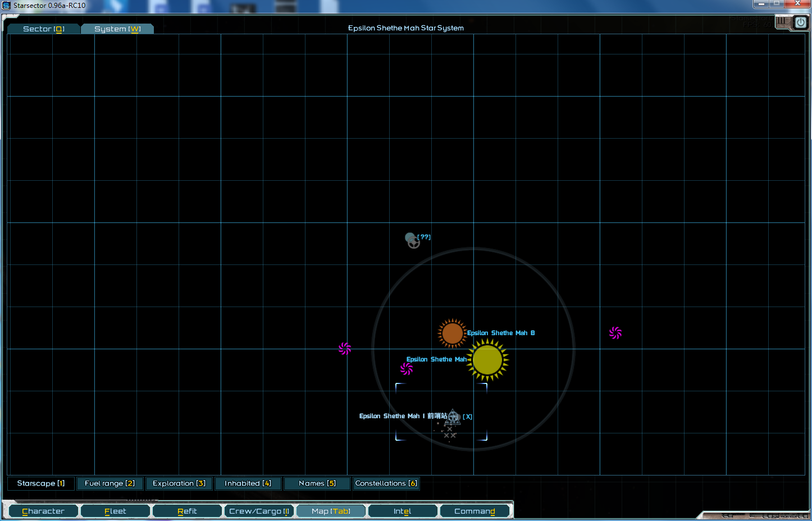Switch to the System map tab
The image size is (812, 521).
pos(117,29)
